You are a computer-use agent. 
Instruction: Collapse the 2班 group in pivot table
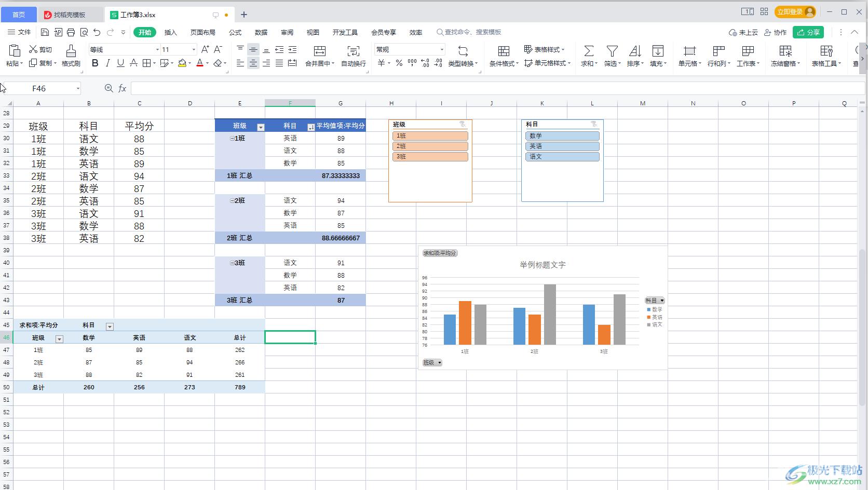pyautogui.click(x=232, y=201)
